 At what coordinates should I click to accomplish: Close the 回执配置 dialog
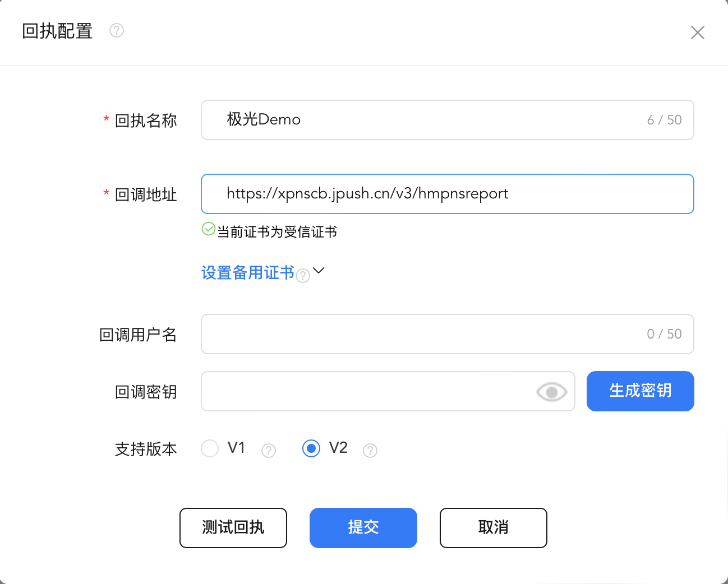[697, 33]
